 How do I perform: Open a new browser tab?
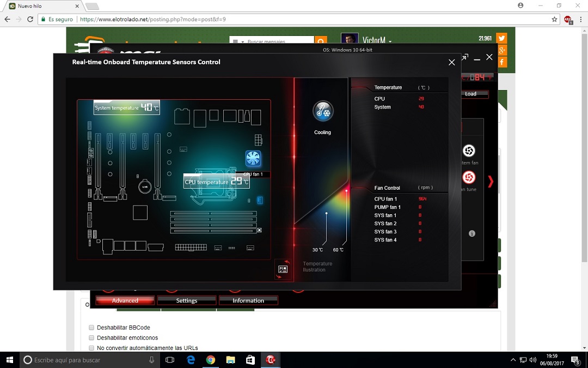pyautogui.click(x=92, y=7)
